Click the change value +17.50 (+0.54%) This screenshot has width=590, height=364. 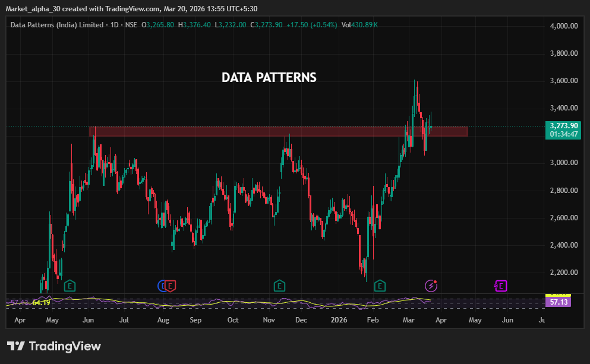coord(312,25)
